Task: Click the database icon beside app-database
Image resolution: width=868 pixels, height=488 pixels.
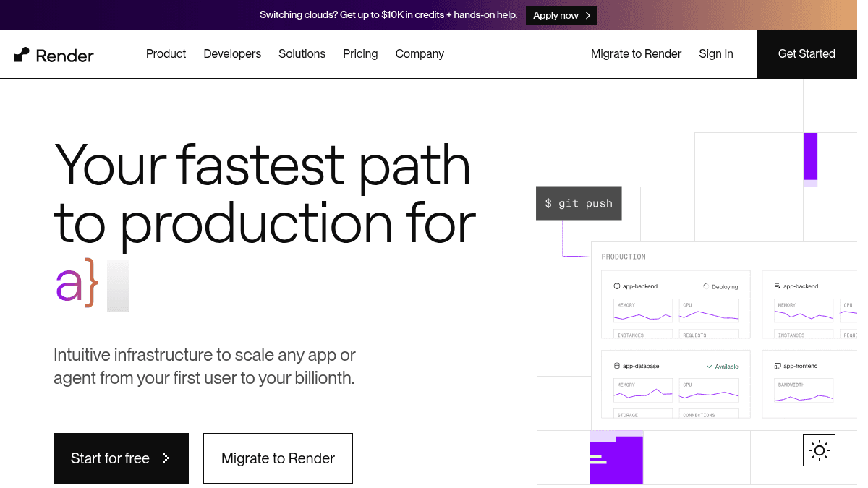Action: click(x=617, y=366)
